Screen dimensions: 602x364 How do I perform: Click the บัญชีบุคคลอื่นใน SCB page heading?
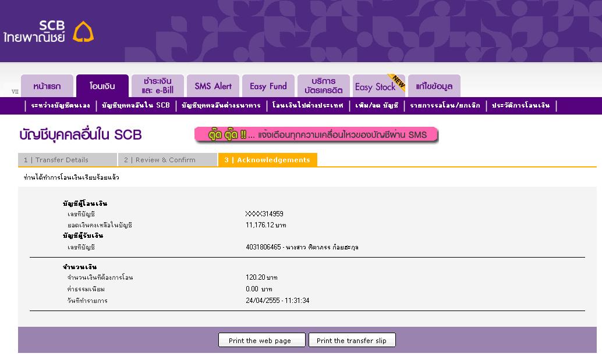tap(80, 135)
